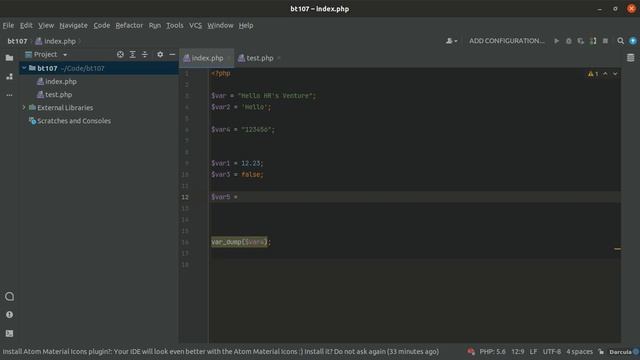Click the red notification icon in status bar

(471, 351)
